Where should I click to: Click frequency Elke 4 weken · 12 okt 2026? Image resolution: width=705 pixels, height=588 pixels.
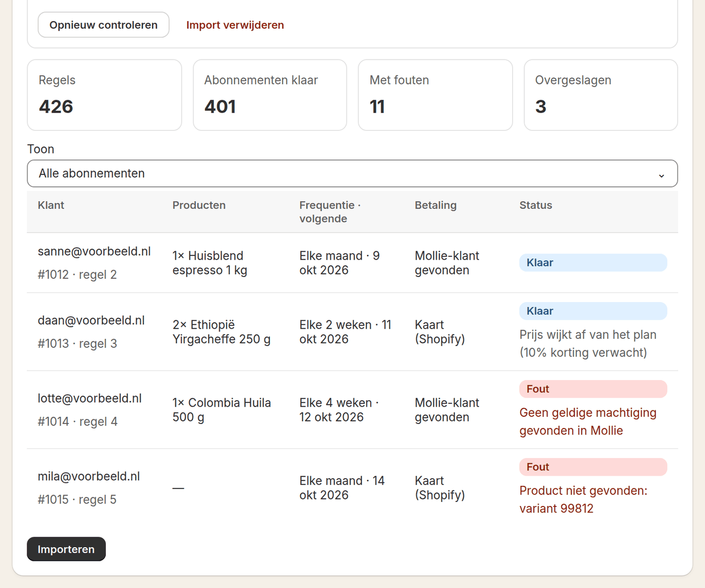point(339,410)
